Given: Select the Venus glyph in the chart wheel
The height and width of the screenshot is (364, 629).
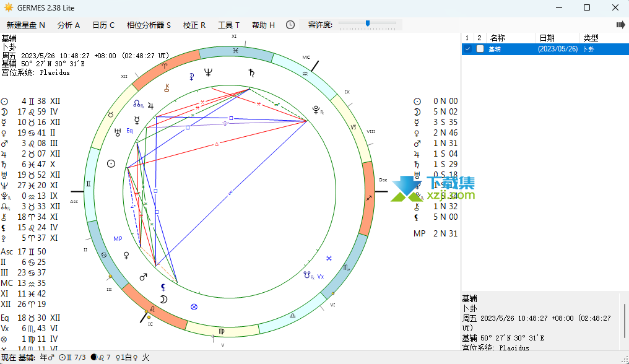Looking at the screenshot, I should click(x=126, y=255).
